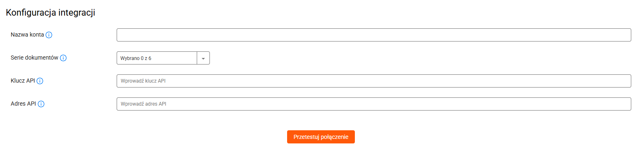Click the caret triangle of the document series selector

click(x=203, y=58)
